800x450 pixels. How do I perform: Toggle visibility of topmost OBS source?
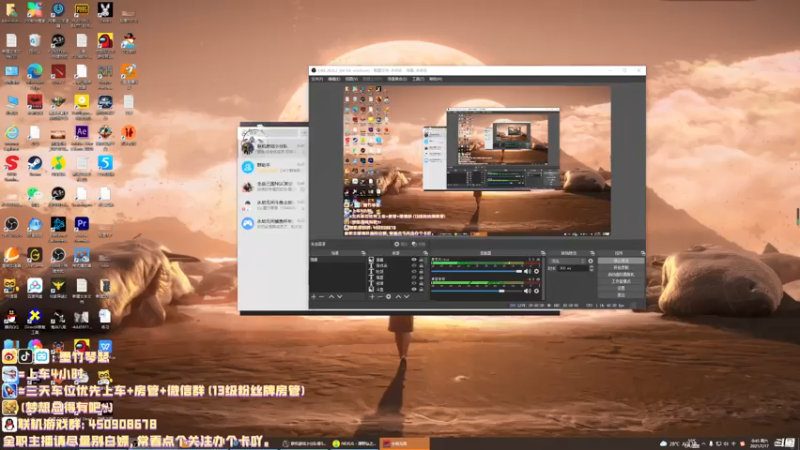(414, 260)
